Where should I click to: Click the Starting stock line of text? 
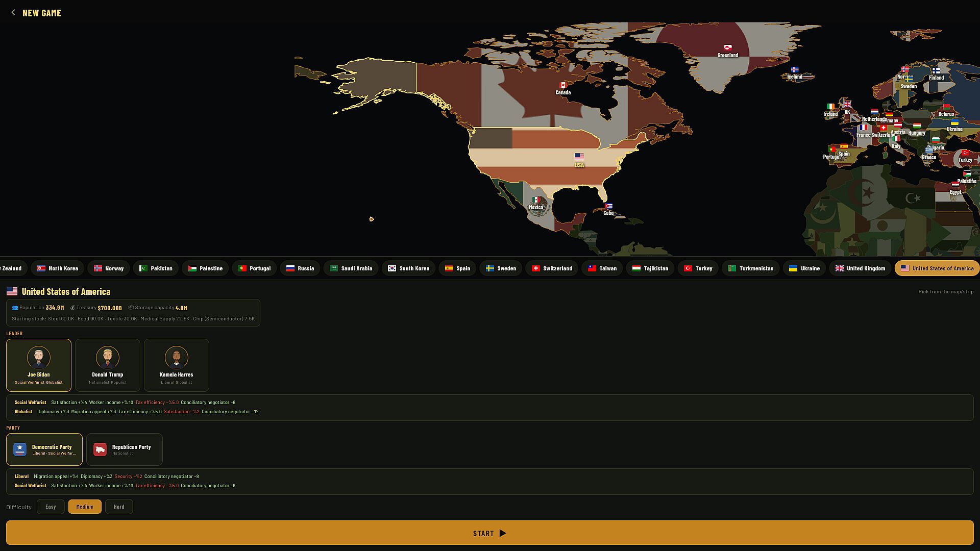click(x=133, y=319)
